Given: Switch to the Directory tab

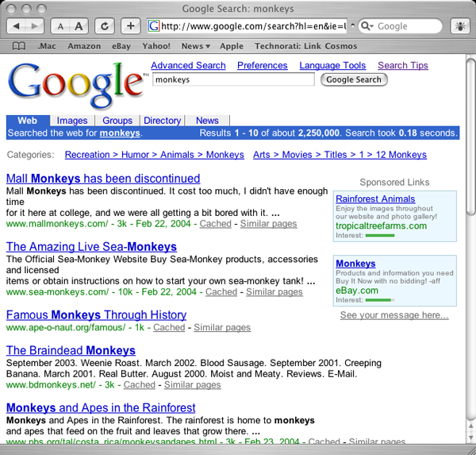Looking at the screenshot, I should 163,121.
